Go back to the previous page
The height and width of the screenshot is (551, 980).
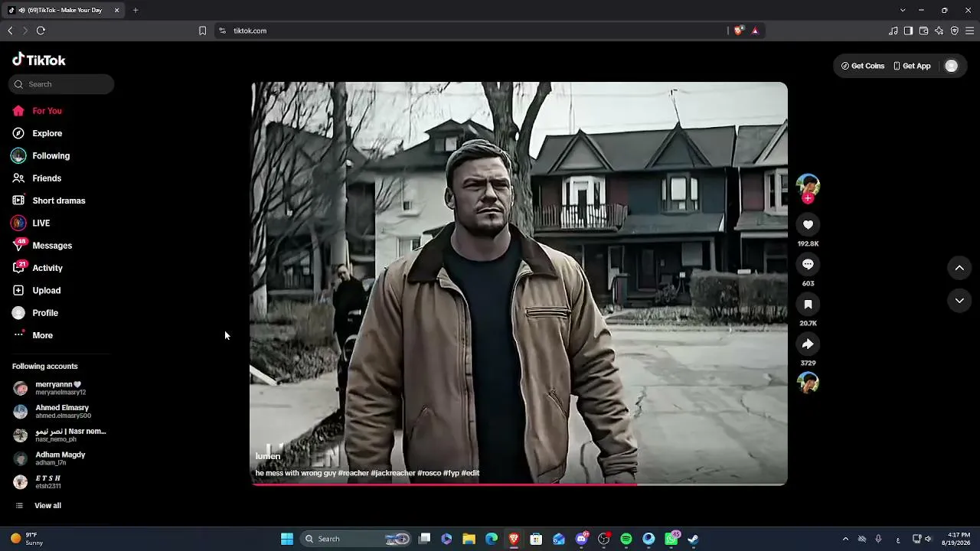10,31
